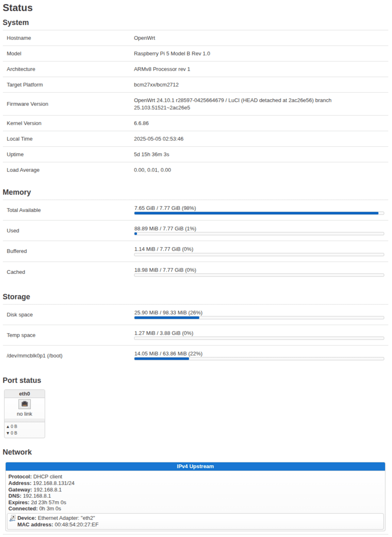Screen dimensions: 392x537
Task: Click the /dev/mmcblk0p1 (/boot) label
Action: pos(35,356)
